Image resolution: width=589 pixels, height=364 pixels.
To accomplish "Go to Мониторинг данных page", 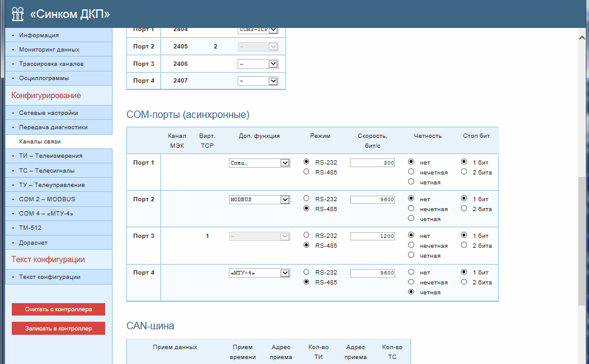I will click(x=49, y=50).
